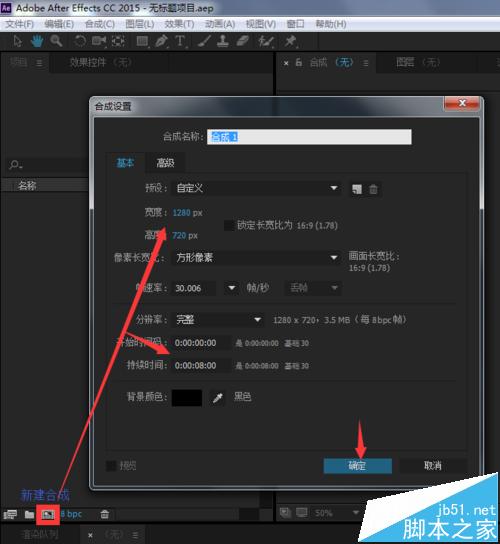Image resolution: width=500 pixels, height=544 pixels.
Task: Select the Roto Brush tool
Action: (266, 41)
